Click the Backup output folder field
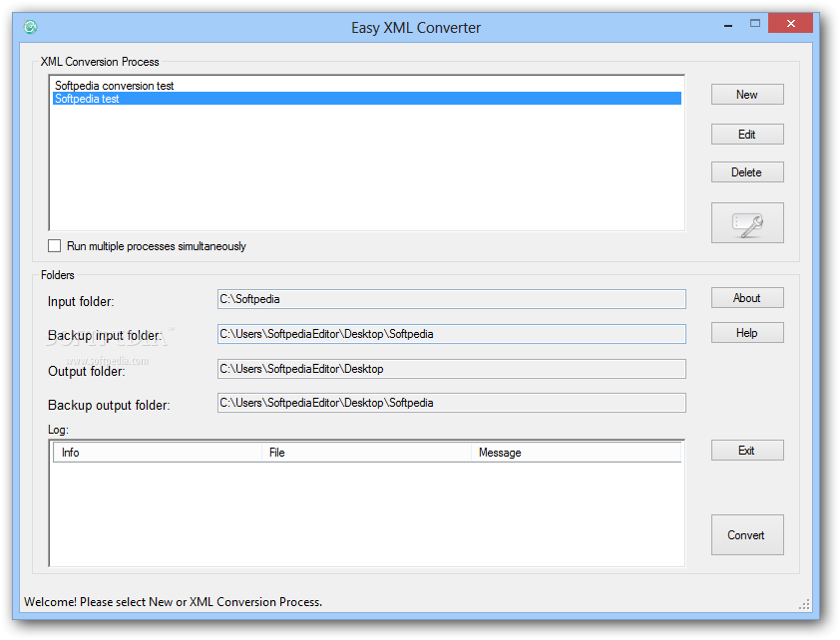This screenshot has width=840, height=640. pyautogui.click(x=451, y=403)
